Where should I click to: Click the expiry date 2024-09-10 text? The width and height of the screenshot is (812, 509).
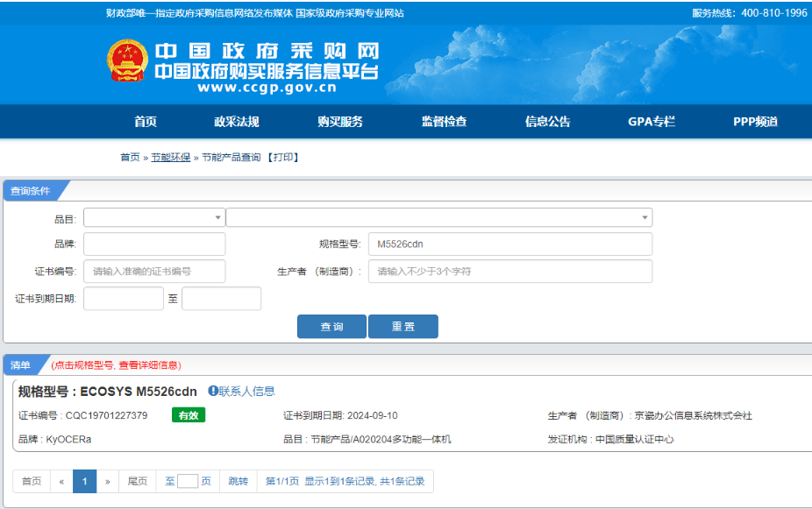pos(373,415)
